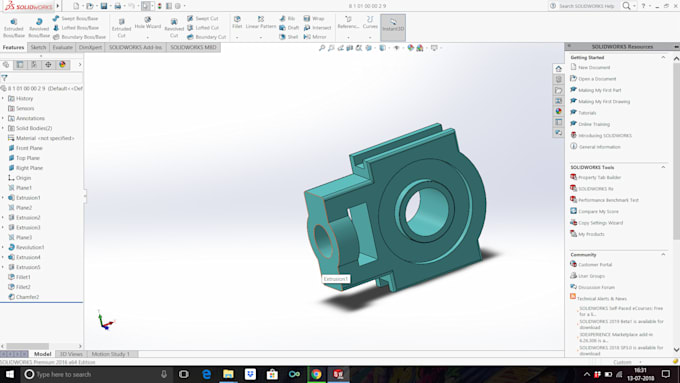Choose the Swept Cut command
The width and height of the screenshot is (680, 383).
click(203, 19)
